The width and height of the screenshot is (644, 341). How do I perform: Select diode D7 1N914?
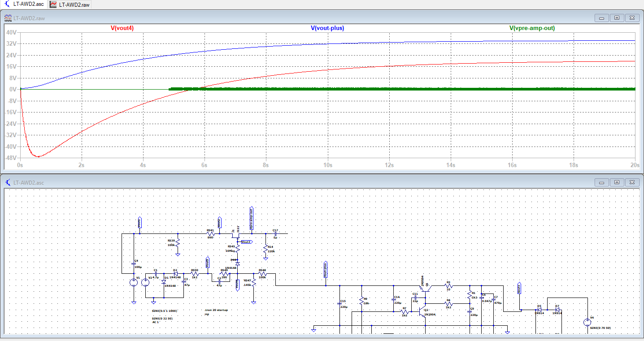coord(557,310)
